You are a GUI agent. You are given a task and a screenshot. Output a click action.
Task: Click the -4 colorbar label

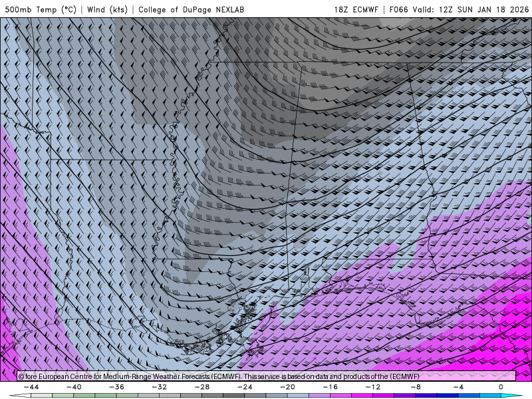(x=459, y=387)
